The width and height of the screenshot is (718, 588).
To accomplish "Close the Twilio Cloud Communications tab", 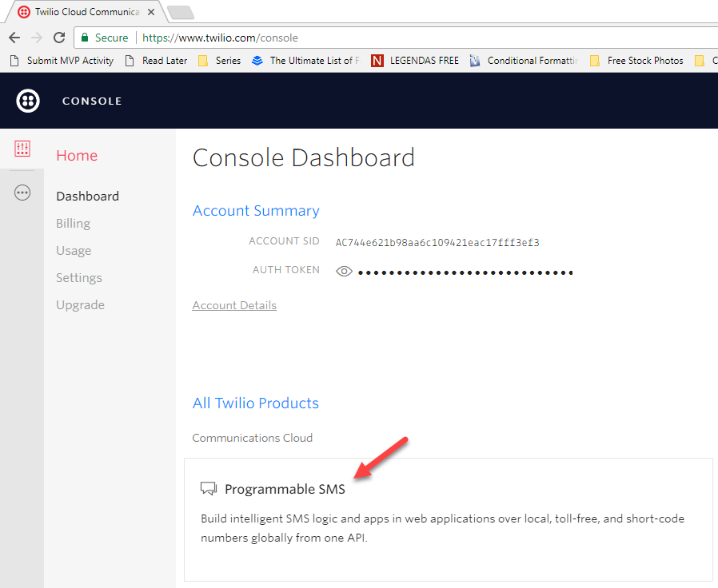I will [151, 12].
